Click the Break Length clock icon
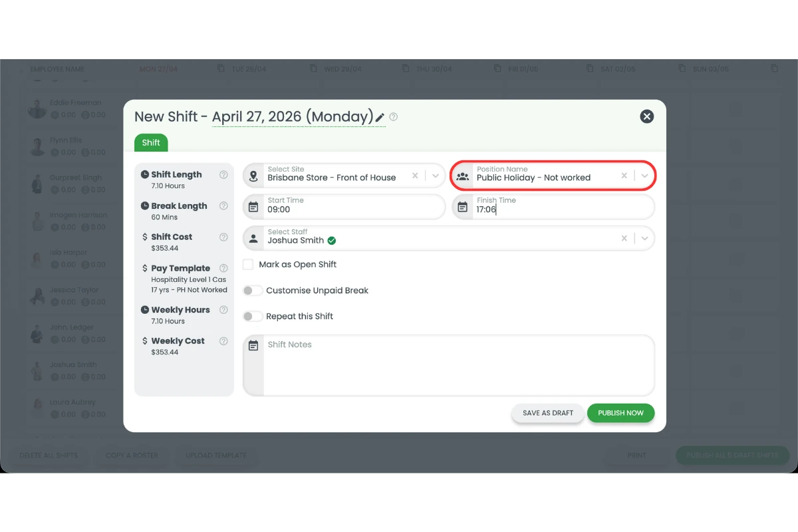 [x=145, y=206]
